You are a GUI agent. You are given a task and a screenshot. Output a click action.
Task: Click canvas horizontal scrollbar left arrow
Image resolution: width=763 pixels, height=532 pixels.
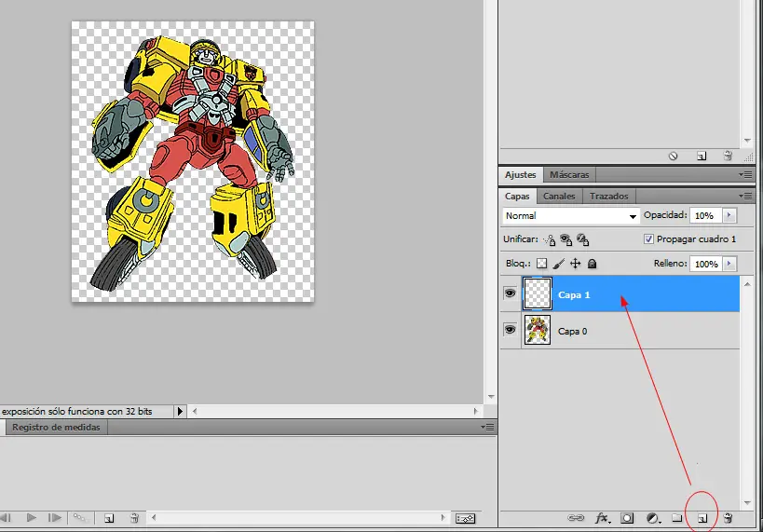(x=195, y=411)
